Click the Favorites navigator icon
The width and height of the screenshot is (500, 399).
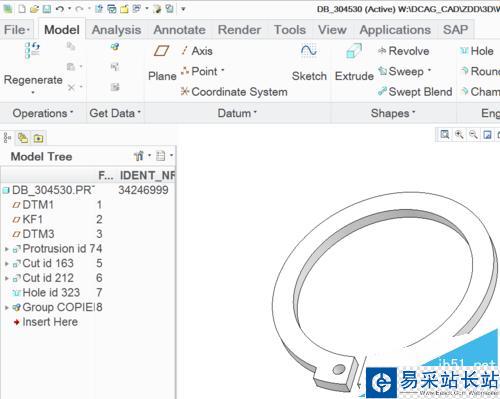click(38, 138)
